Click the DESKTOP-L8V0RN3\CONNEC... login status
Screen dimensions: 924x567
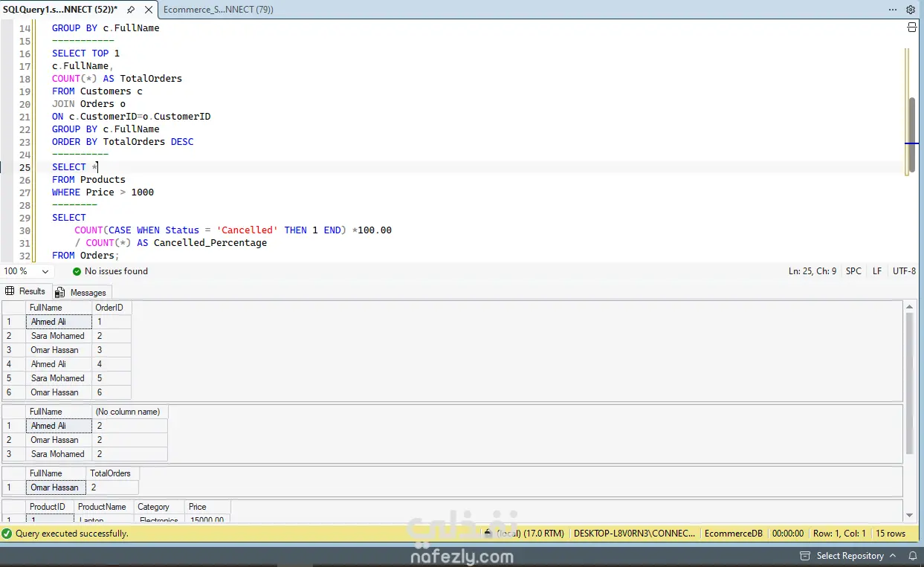[x=635, y=534]
